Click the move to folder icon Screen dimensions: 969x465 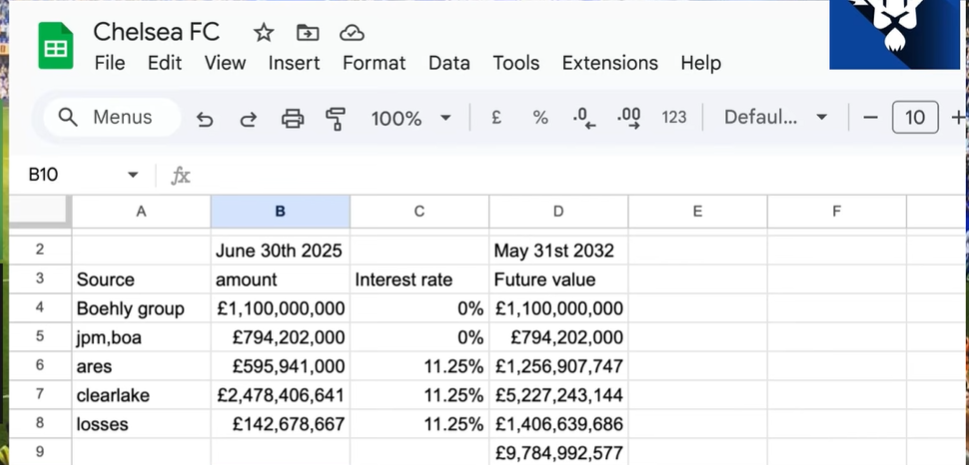click(x=308, y=32)
